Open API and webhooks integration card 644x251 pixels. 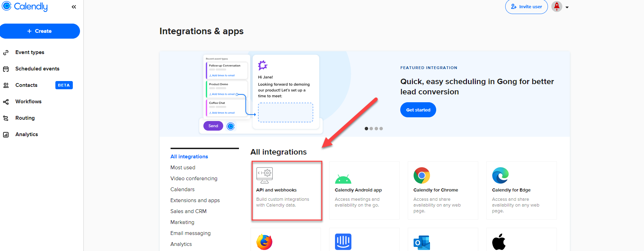(286, 190)
